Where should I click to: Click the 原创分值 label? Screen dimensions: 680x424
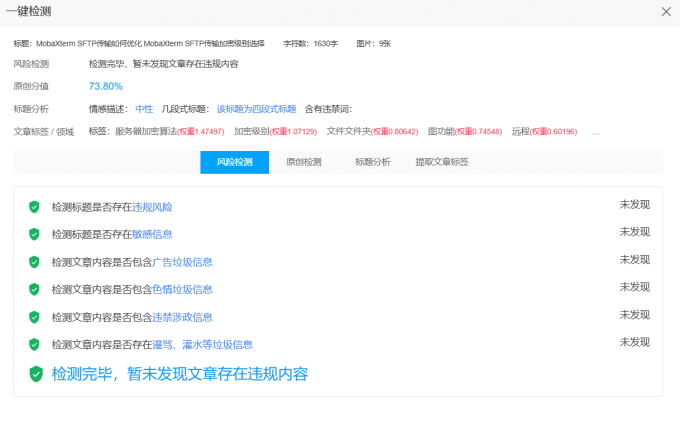pyautogui.click(x=31, y=86)
